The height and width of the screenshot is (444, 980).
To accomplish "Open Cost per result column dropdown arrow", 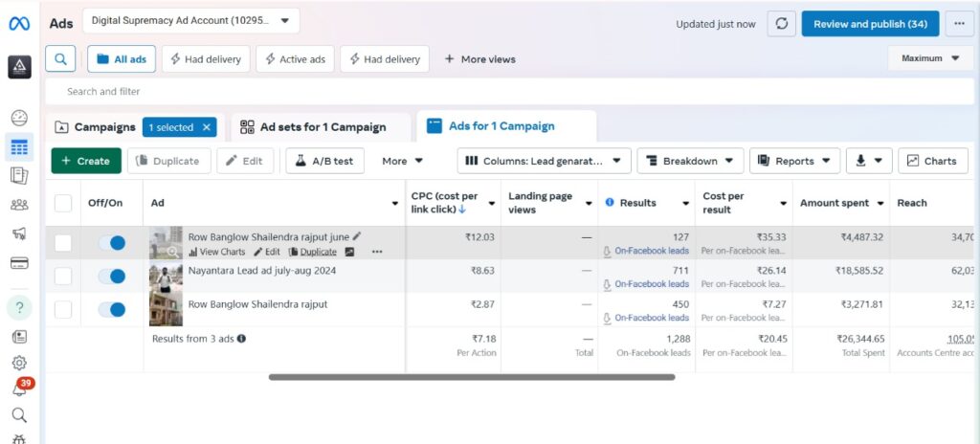I will (783, 204).
